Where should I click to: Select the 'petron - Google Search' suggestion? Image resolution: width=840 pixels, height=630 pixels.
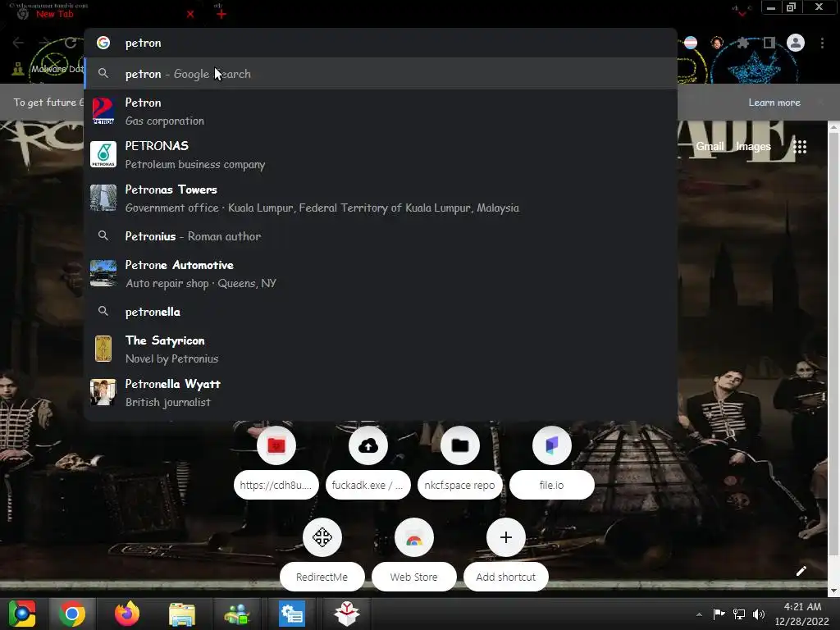[x=381, y=74]
